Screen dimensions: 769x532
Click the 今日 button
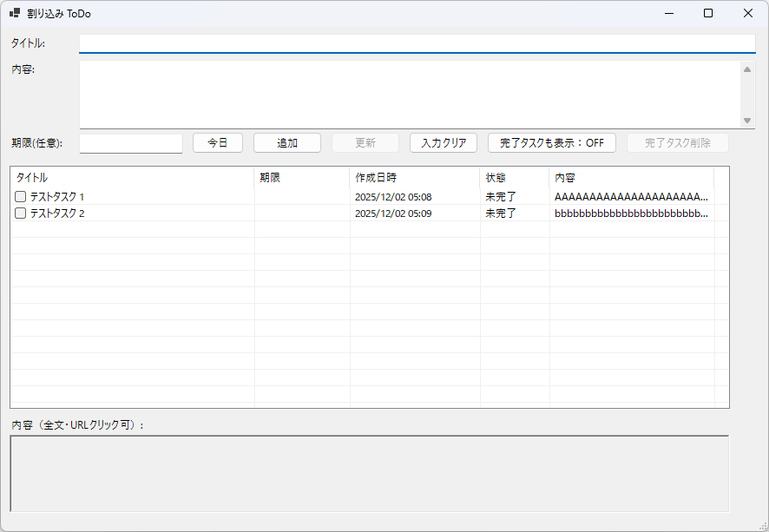coord(217,143)
